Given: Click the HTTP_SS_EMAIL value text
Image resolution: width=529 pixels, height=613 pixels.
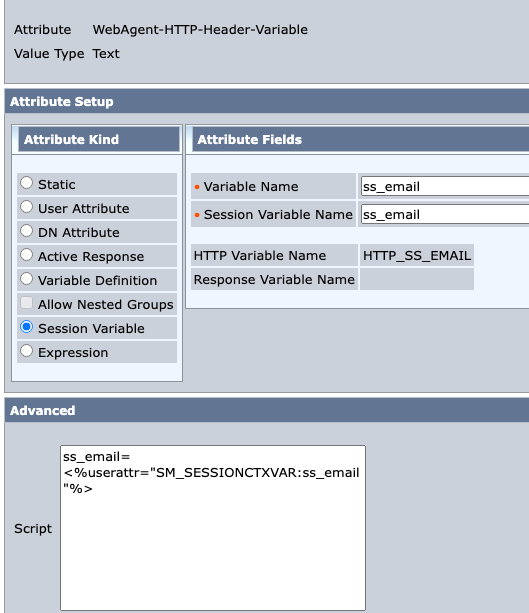Looking at the screenshot, I should (417, 256).
